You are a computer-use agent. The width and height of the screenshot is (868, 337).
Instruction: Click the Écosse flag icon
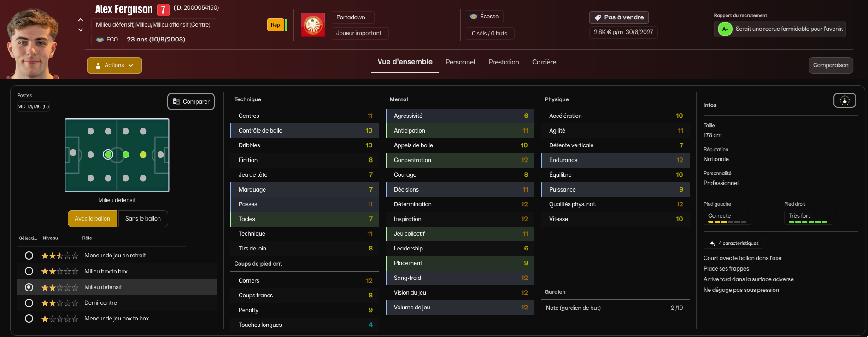474,17
